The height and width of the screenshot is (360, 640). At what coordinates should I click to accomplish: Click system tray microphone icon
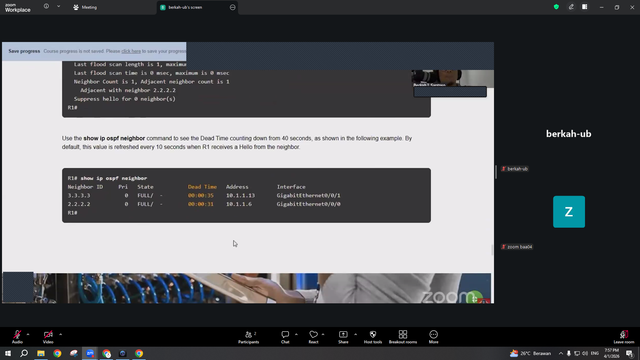click(x=569, y=353)
